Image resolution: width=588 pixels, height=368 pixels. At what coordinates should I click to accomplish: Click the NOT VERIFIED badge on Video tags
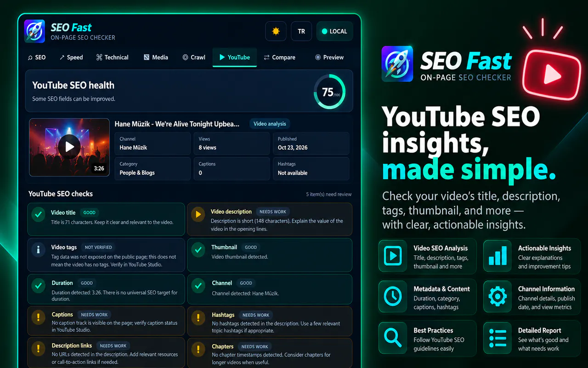(98, 247)
